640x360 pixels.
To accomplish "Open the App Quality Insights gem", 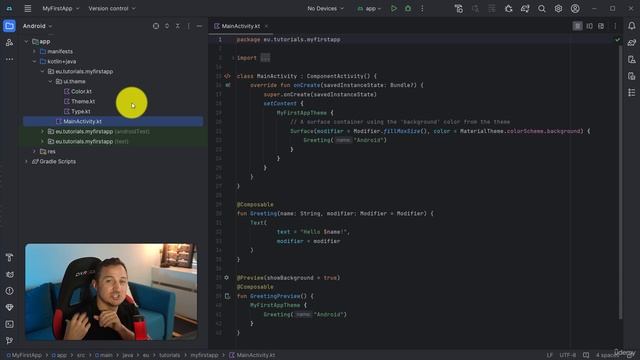I will click(9, 307).
